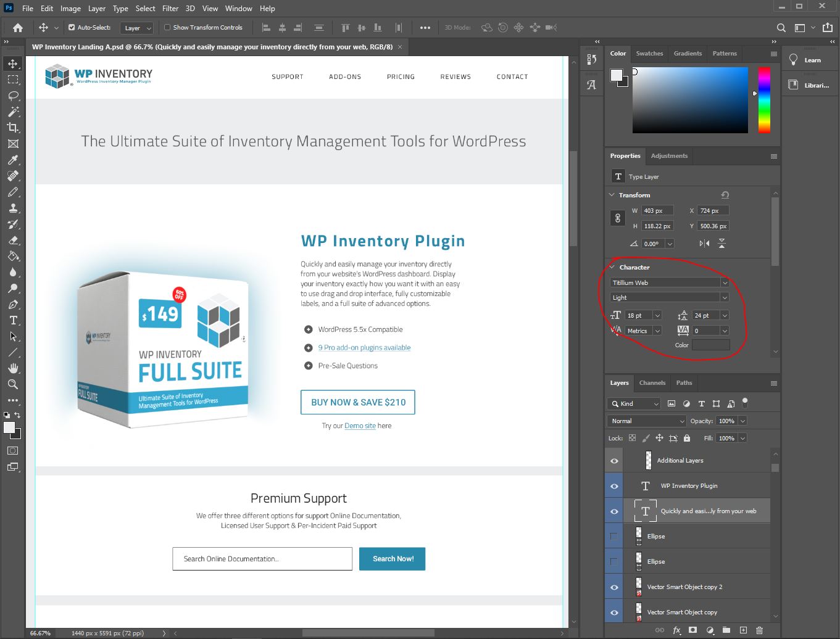Click the rainbow hue slider strip
The height and width of the screenshot is (639, 840).
(x=764, y=100)
